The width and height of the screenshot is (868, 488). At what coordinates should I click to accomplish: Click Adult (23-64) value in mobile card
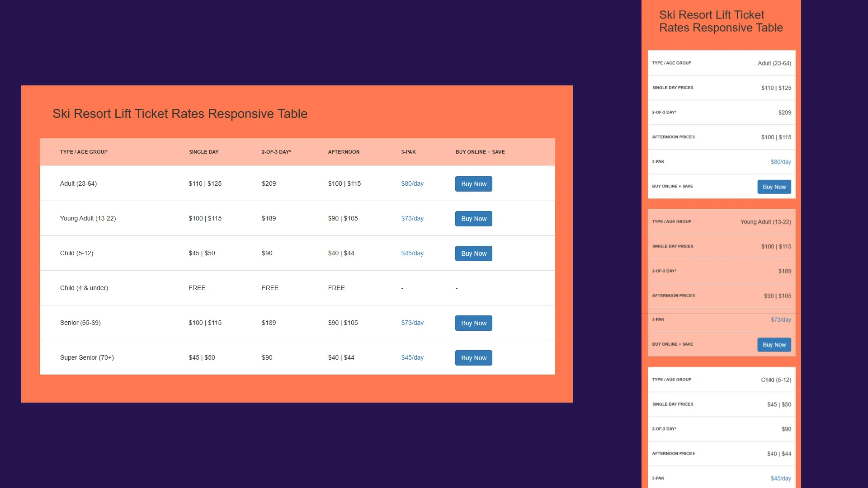(774, 63)
